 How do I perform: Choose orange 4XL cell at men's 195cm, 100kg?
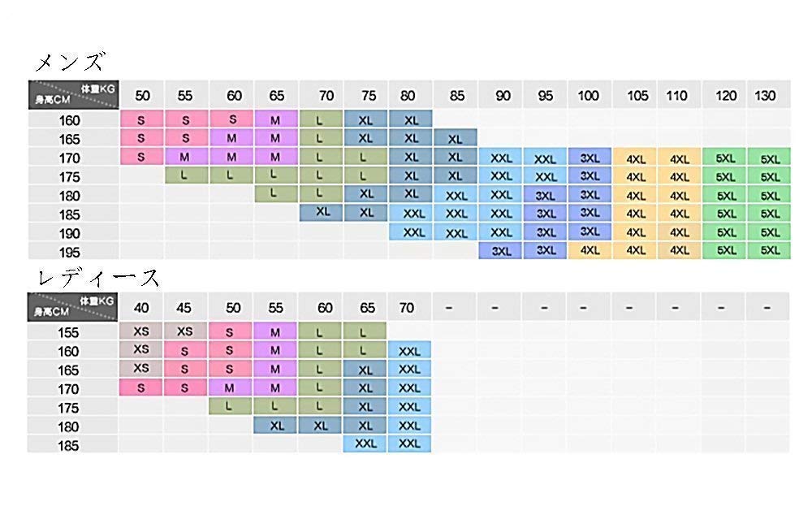pyautogui.click(x=589, y=251)
